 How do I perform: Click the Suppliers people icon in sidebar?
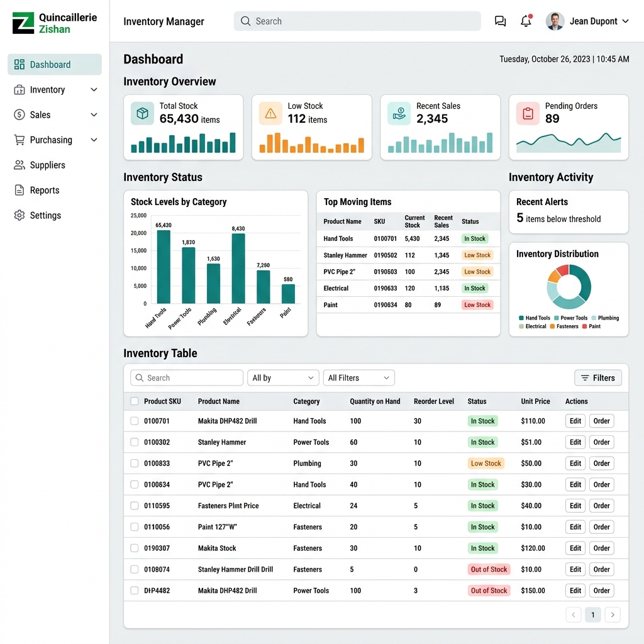point(19,165)
